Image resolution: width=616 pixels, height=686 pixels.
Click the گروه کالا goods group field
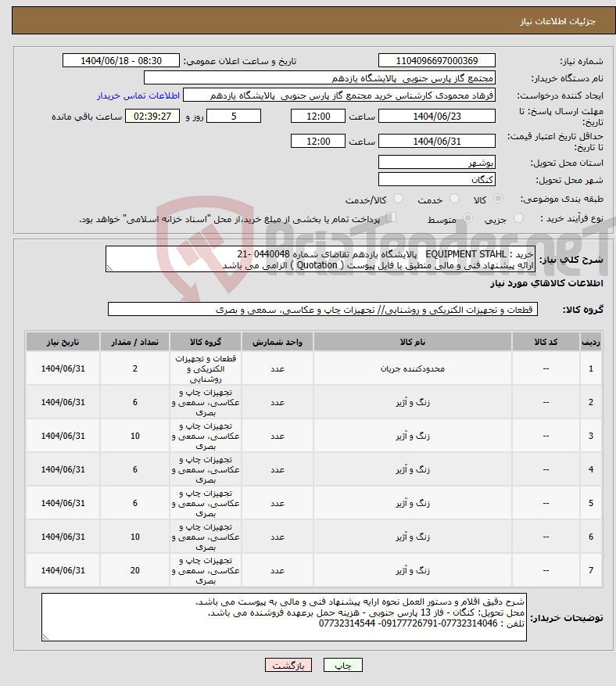(323, 309)
